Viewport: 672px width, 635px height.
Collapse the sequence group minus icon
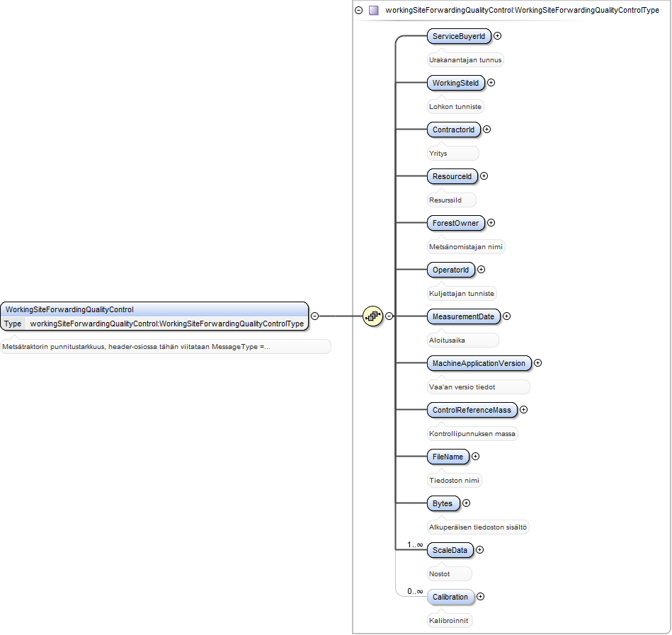(389, 316)
